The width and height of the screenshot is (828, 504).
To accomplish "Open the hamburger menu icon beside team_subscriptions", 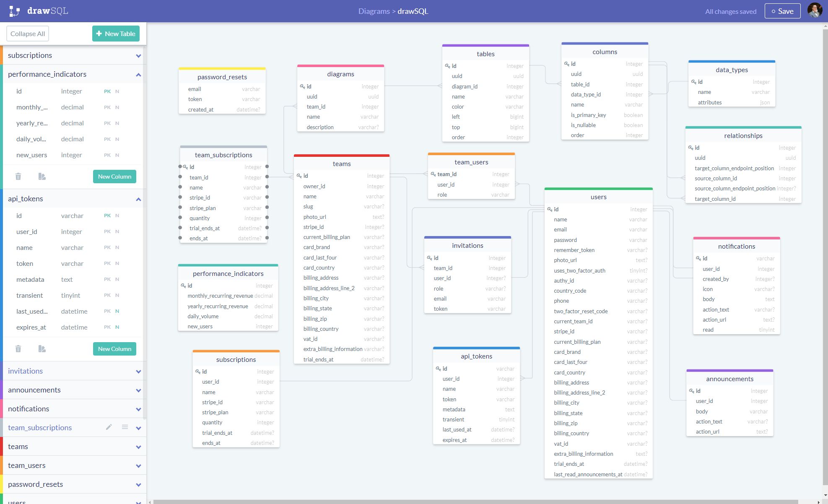I will (125, 427).
